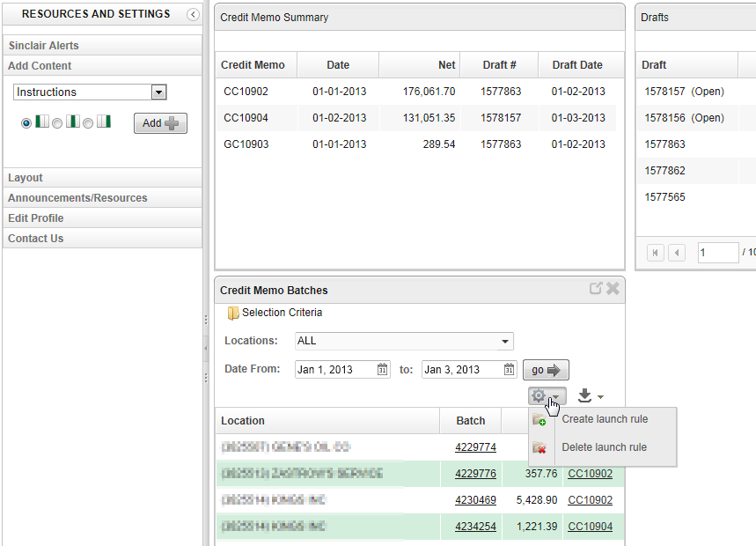This screenshot has width=756, height=546.
Task: Select draft 1577863 in Drafts list
Action: point(664,144)
